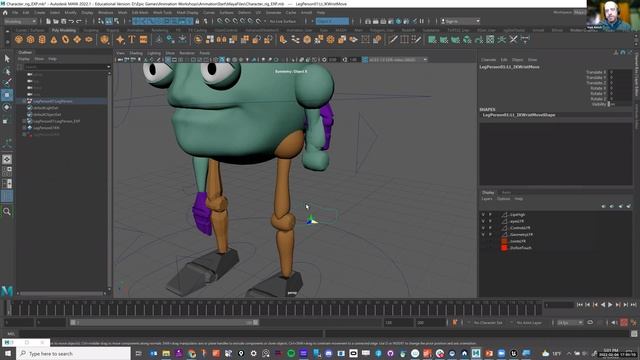Image resolution: width=640 pixels, height=360 pixels.
Task: Open the No Anim Layer dropdown
Action: pos(529,322)
